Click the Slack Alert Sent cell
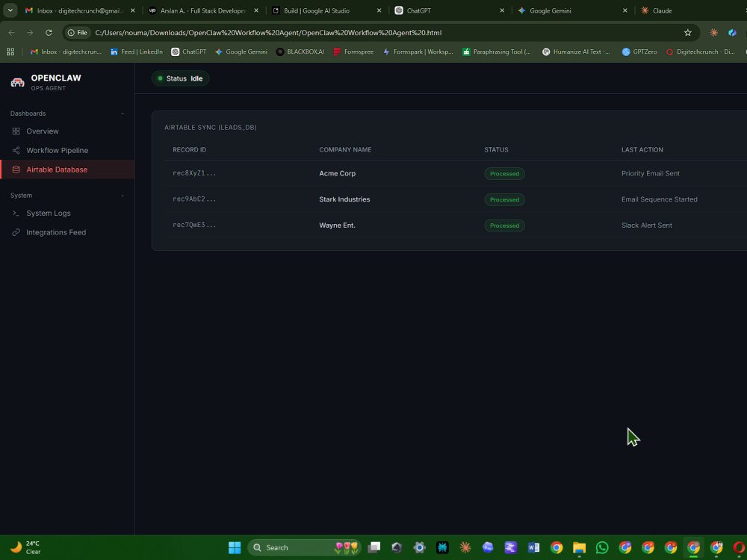 pos(646,225)
